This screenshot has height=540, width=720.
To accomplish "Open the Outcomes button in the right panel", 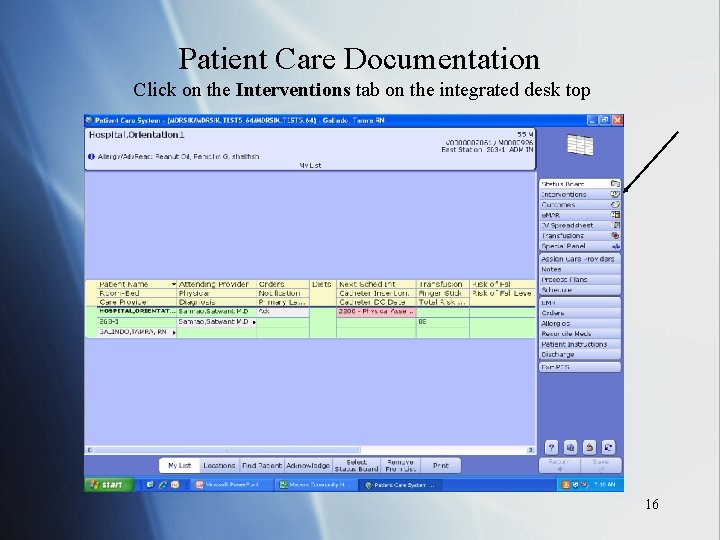I will click(579, 205).
